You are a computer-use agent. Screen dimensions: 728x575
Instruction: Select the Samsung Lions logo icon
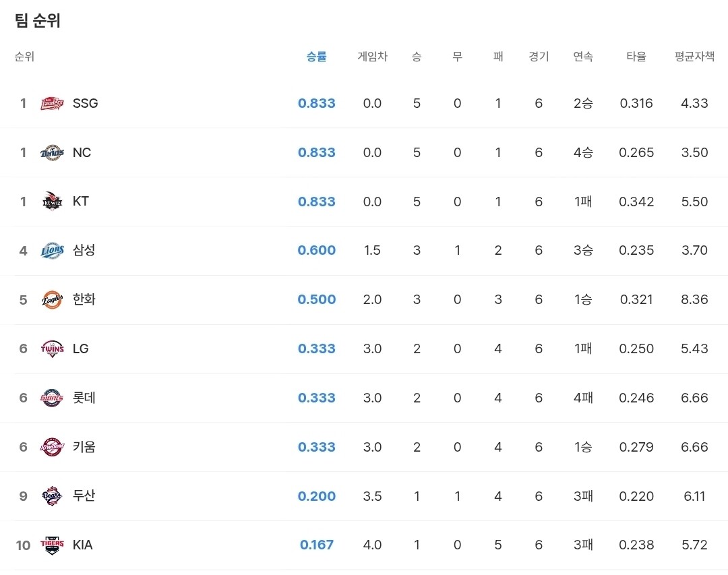click(x=52, y=251)
